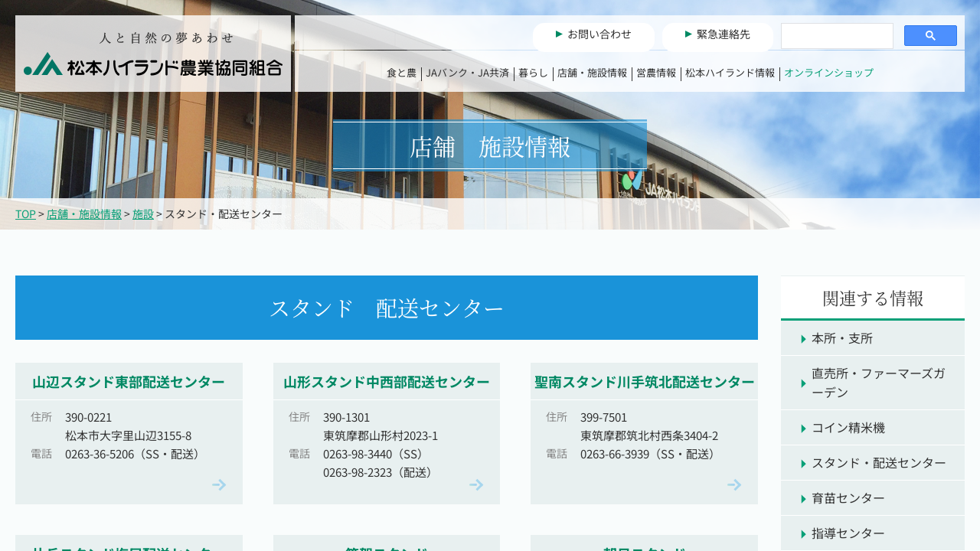Open the 松本ハイランド情報 menu

729,73
